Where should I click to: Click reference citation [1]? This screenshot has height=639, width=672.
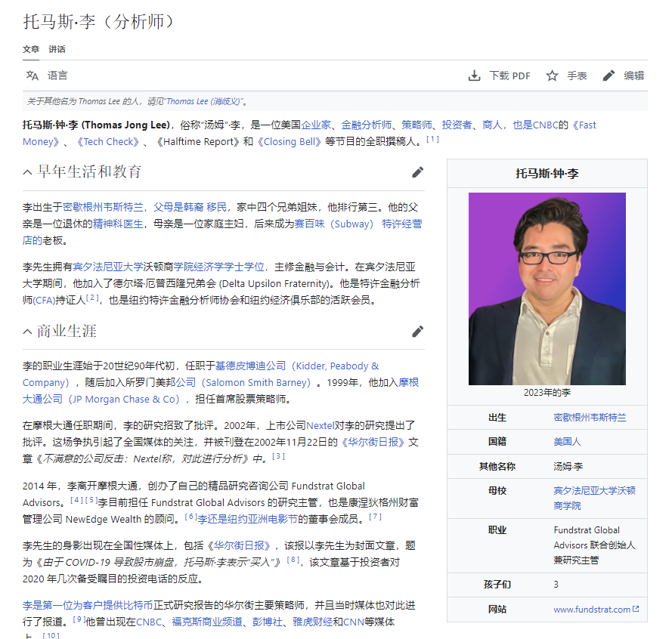click(431, 140)
